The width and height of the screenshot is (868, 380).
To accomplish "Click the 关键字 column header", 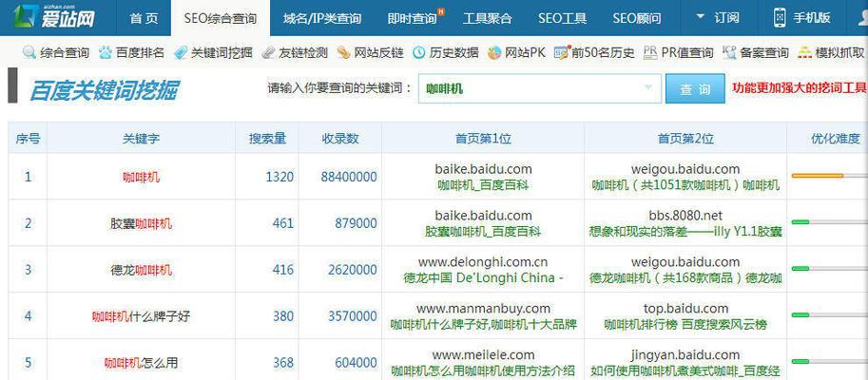I will [141, 139].
